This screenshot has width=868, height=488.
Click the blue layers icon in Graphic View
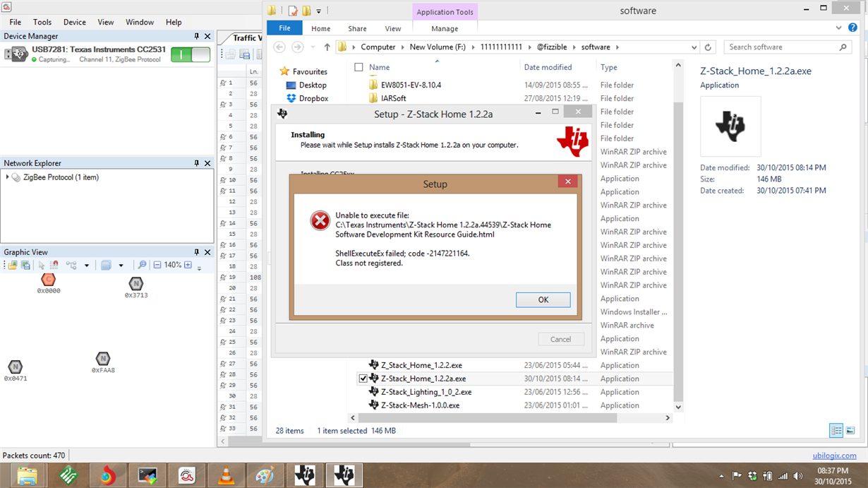tap(106, 266)
